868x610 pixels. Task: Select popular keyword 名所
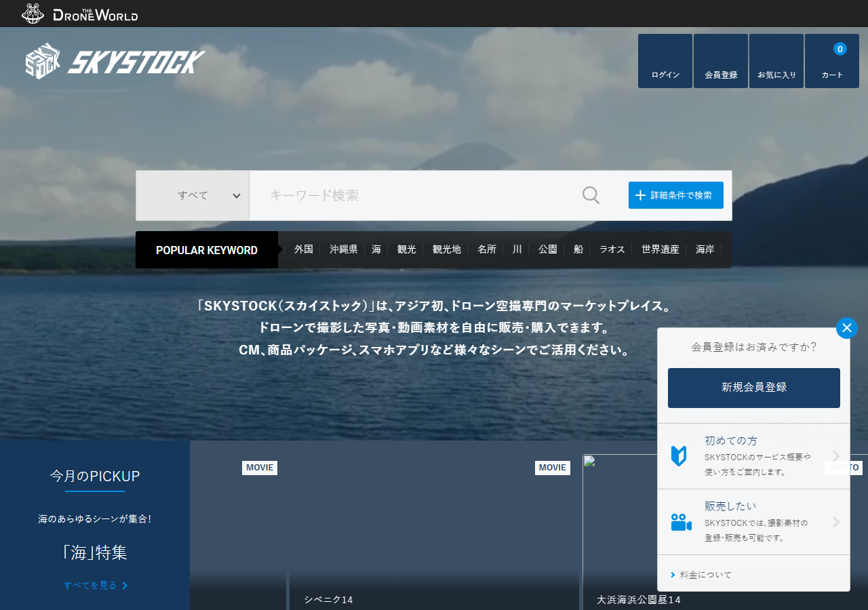487,249
